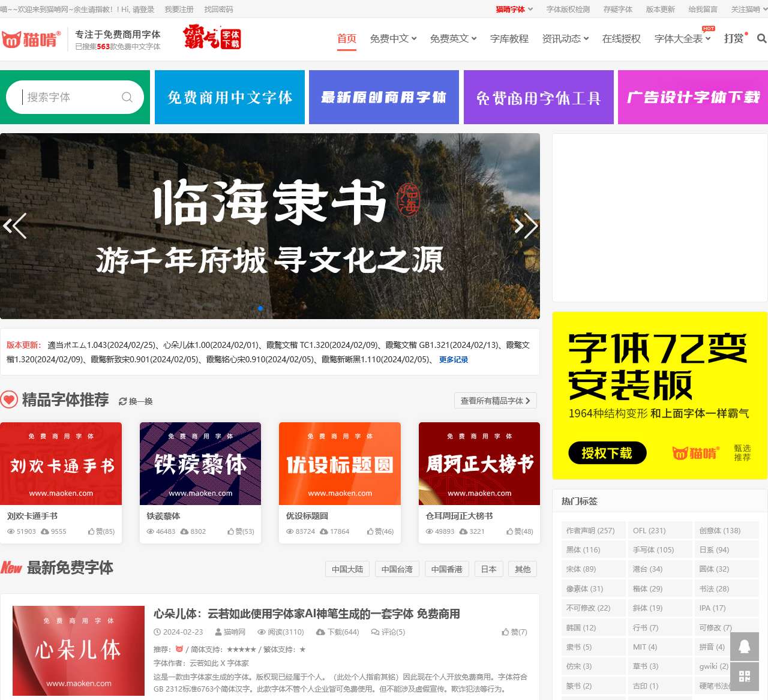Open the 字体版权检测 top link

pyautogui.click(x=568, y=10)
